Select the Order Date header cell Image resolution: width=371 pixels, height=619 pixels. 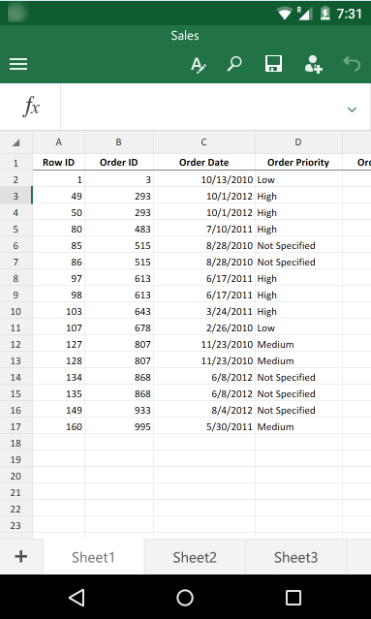coord(204,163)
